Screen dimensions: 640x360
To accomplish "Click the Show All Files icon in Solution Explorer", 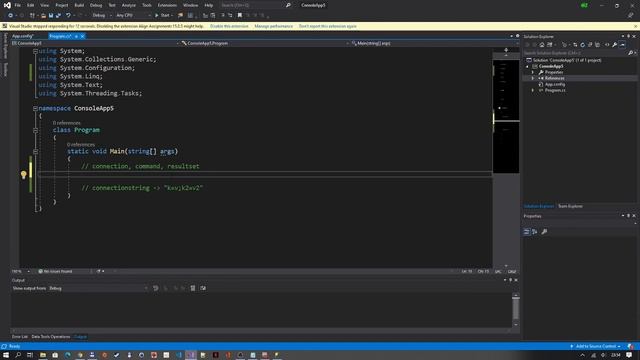I will coord(598,44).
